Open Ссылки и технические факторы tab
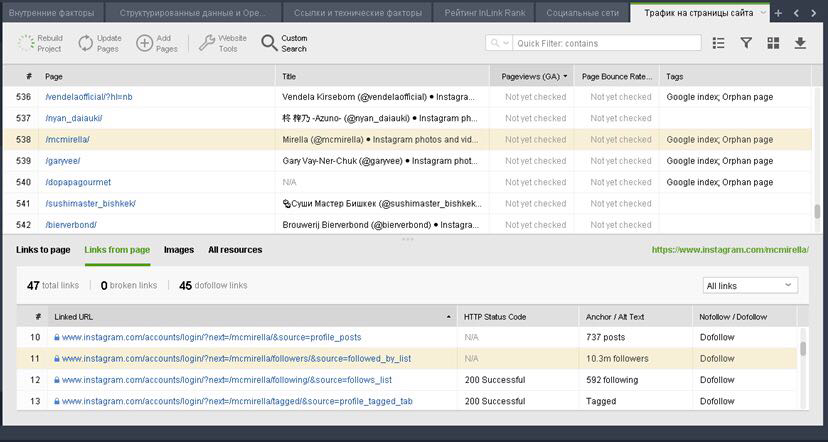The image size is (828, 442). coord(357,13)
